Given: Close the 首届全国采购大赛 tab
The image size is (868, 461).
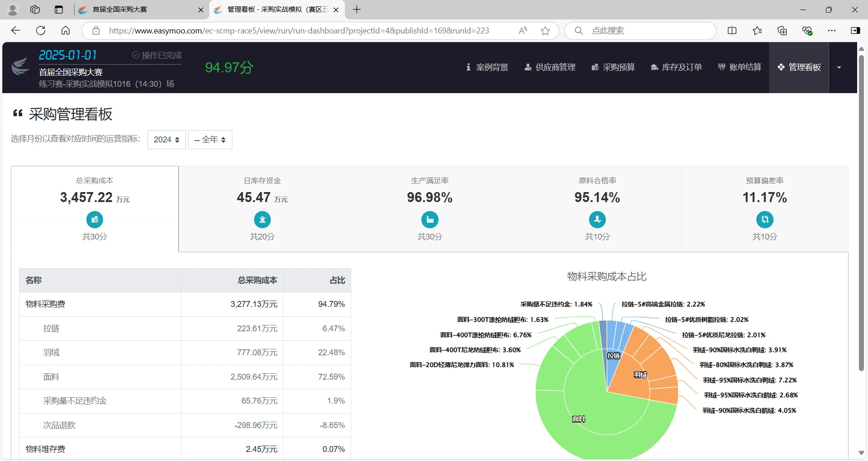Looking at the screenshot, I should 201,10.
